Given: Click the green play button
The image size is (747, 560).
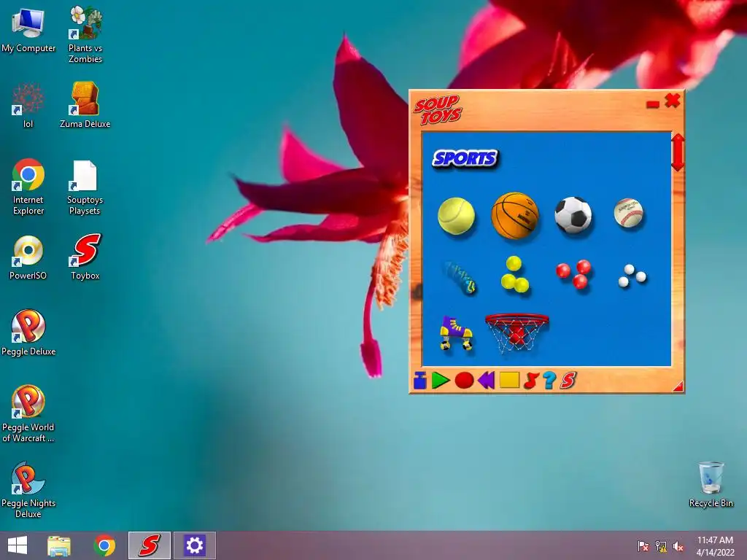Looking at the screenshot, I should click(x=441, y=381).
